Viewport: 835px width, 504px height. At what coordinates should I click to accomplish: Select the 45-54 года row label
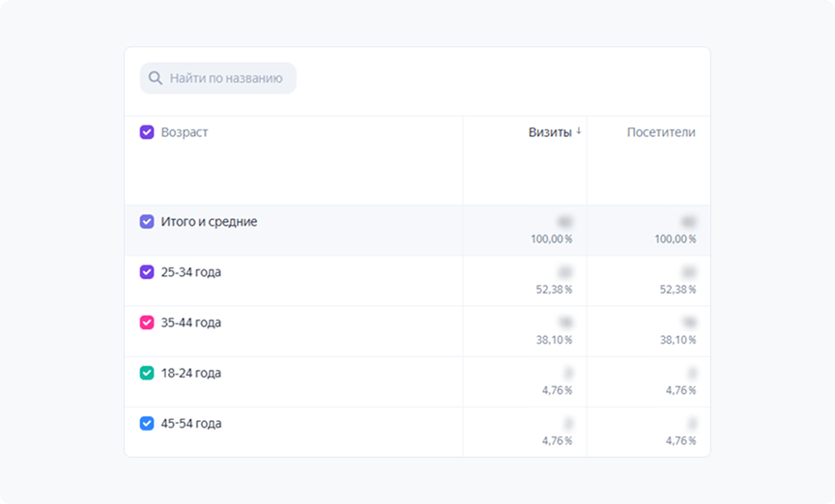(x=191, y=423)
